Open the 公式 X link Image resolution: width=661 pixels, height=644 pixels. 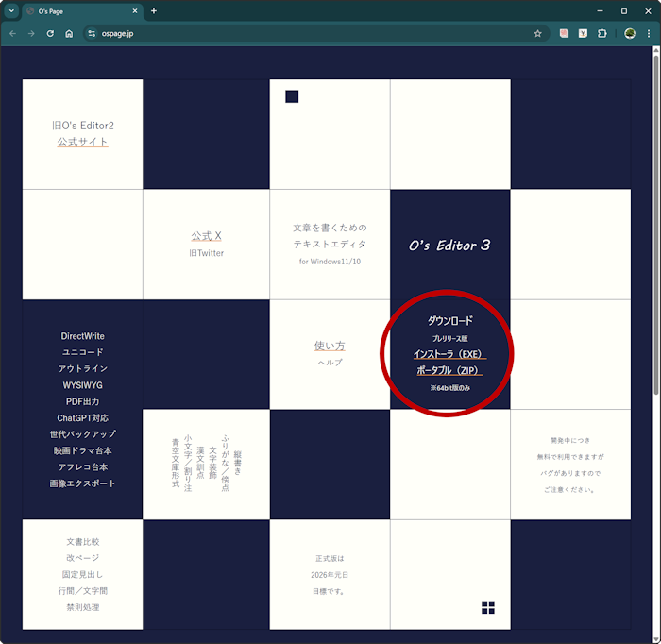pos(206,236)
